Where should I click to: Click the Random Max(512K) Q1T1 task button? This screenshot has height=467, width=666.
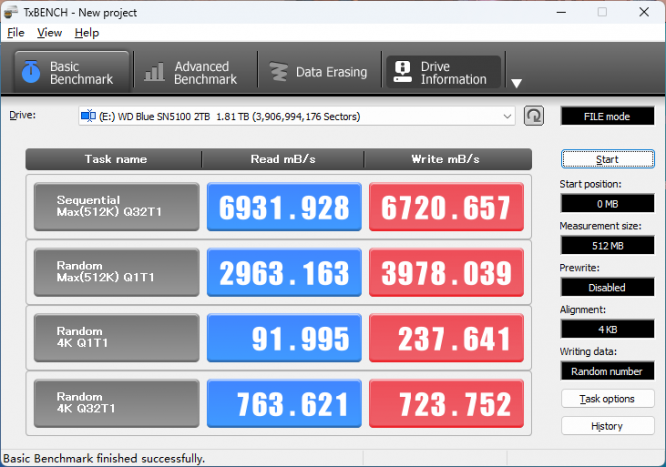pos(116,272)
